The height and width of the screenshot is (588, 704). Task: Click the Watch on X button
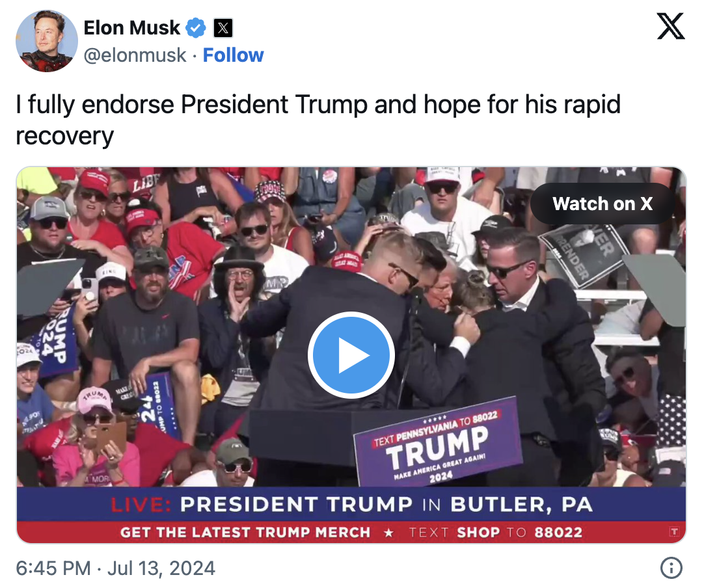click(x=602, y=204)
